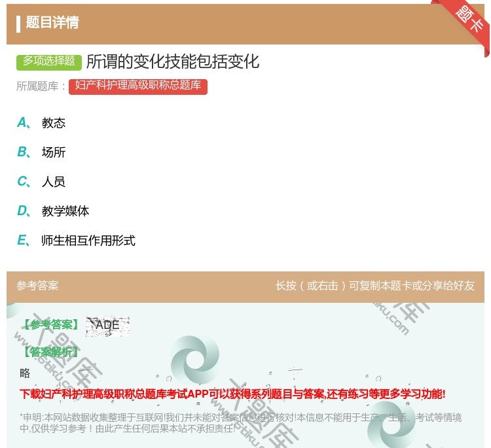This screenshot has height=448, width=491.
Task: Click the answer image showing ADE
Action: [x=107, y=326]
